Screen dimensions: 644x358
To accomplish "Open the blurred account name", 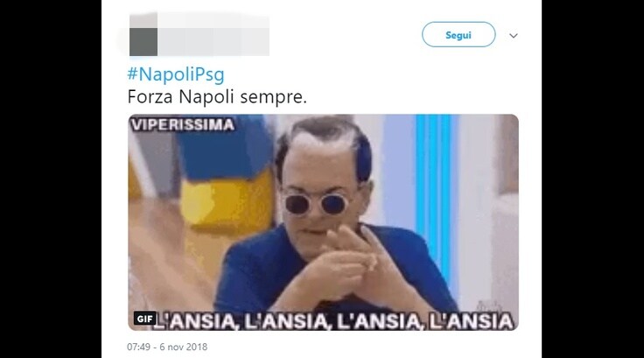I will coord(213,34).
